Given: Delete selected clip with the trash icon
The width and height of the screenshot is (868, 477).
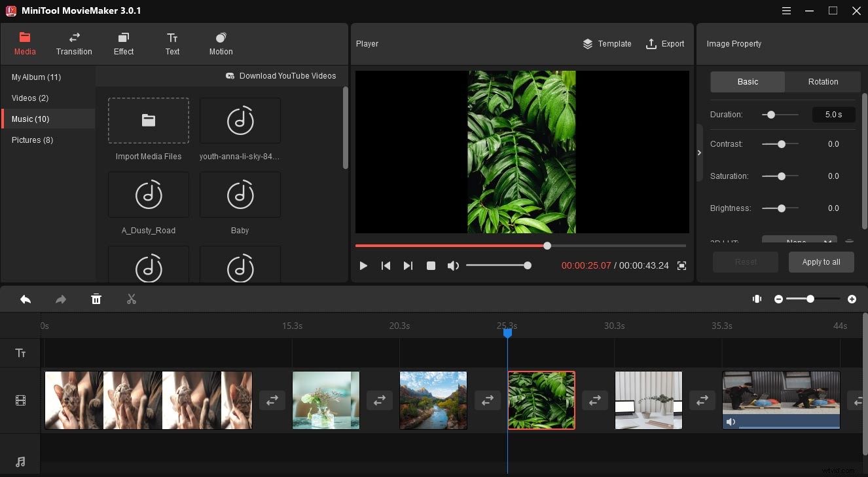Looking at the screenshot, I should point(96,299).
